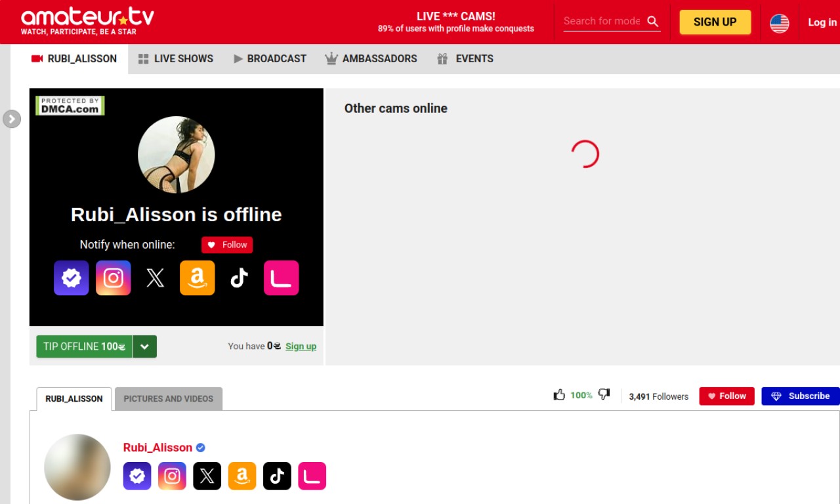
Task: Click the TIP OFFLINE 100 button
Action: [85, 346]
